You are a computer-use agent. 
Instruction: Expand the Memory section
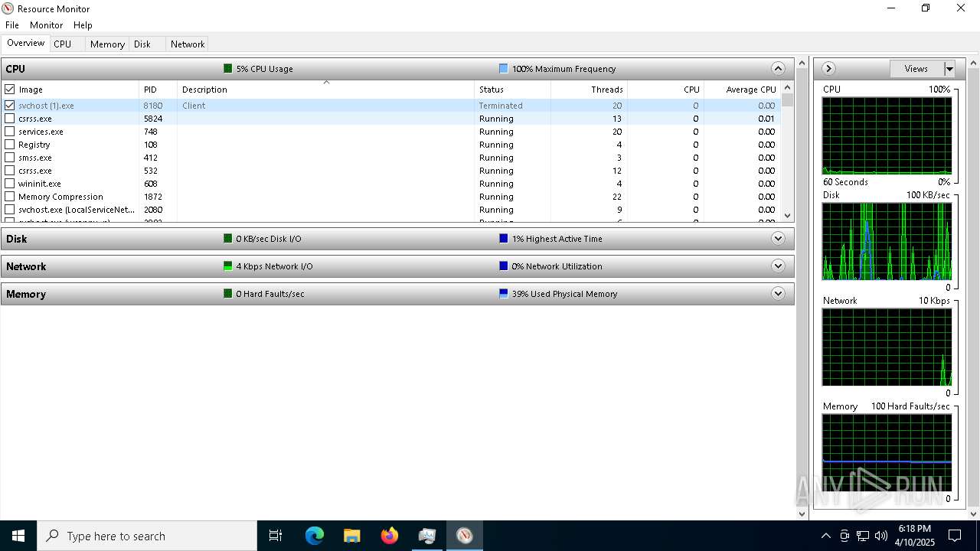coord(778,293)
